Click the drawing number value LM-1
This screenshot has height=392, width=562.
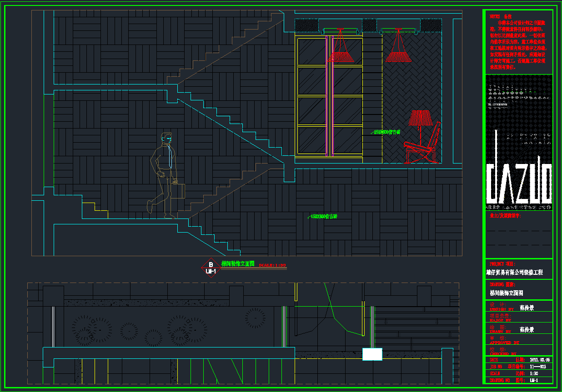coord(534,380)
